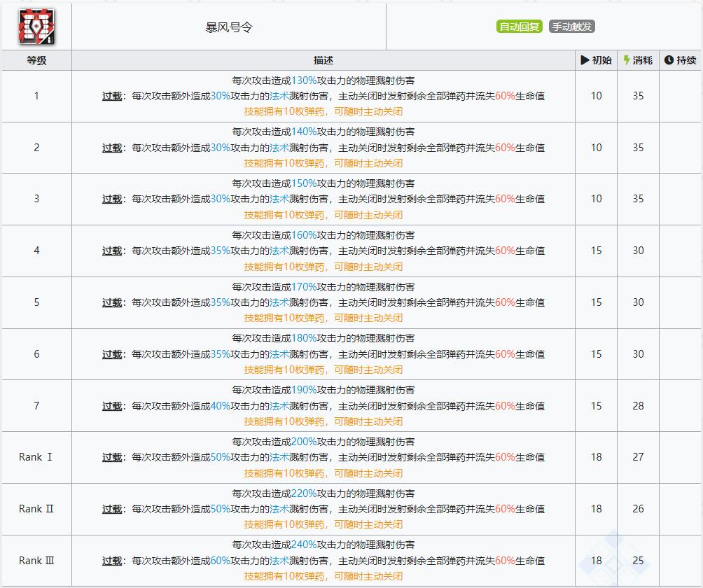
Task: Click the 180% value in level 6 description
Action: 303,338
